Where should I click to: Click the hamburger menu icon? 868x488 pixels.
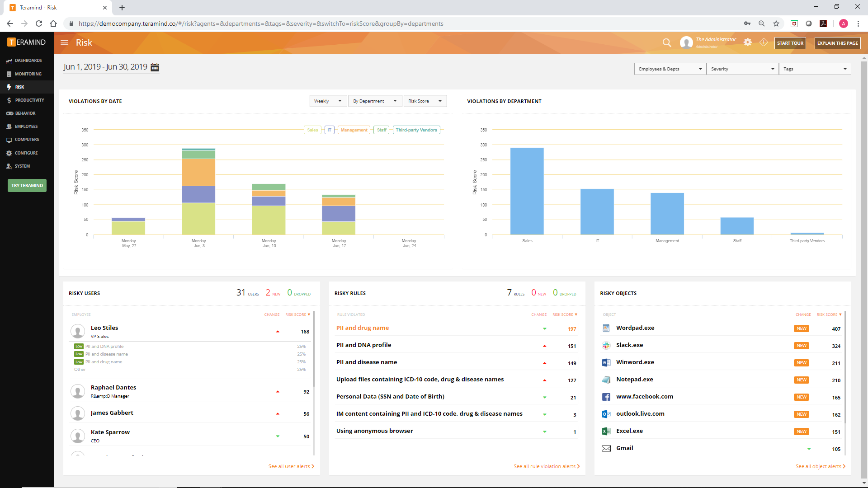pyautogui.click(x=64, y=43)
